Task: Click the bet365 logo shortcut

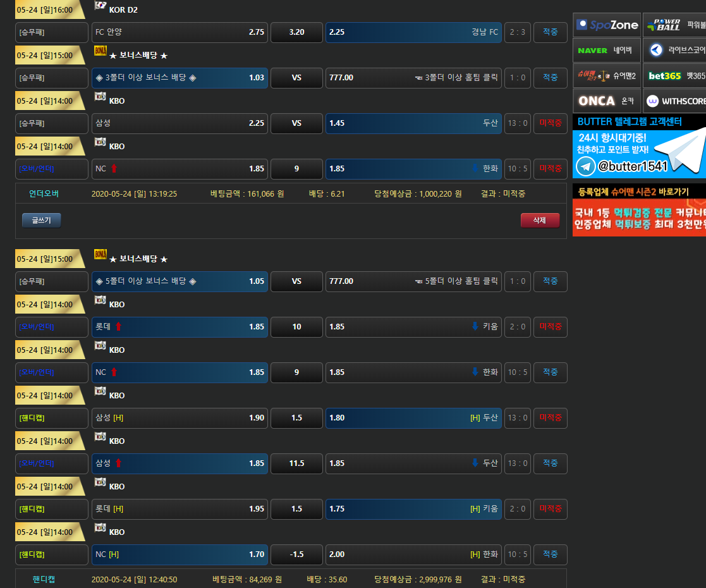Action: pyautogui.click(x=674, y=76)
